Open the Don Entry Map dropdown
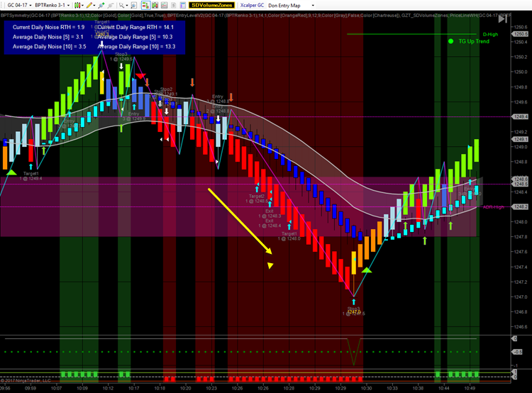532x393 pixels. pyautogui.click(x=291, y=6)
